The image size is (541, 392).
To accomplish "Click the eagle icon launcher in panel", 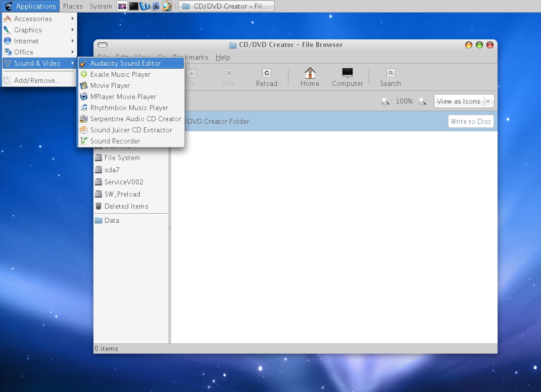I will [156, 6].
